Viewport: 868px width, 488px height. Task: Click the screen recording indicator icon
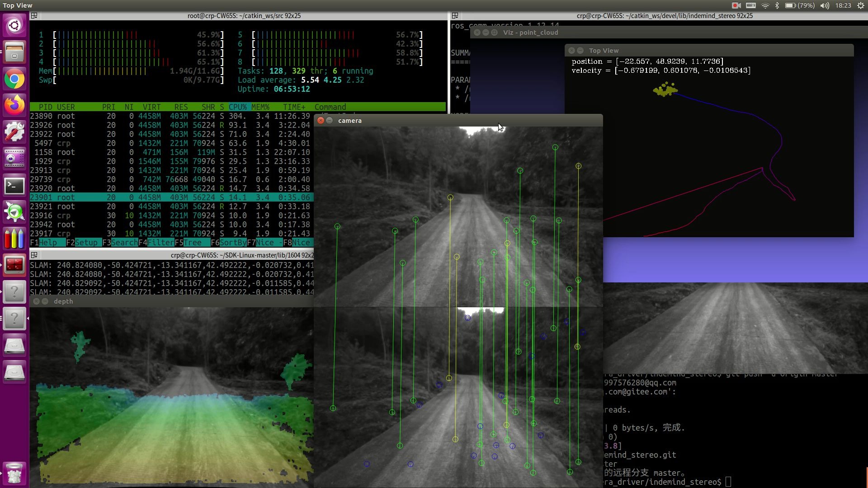(x=736, y=5)
